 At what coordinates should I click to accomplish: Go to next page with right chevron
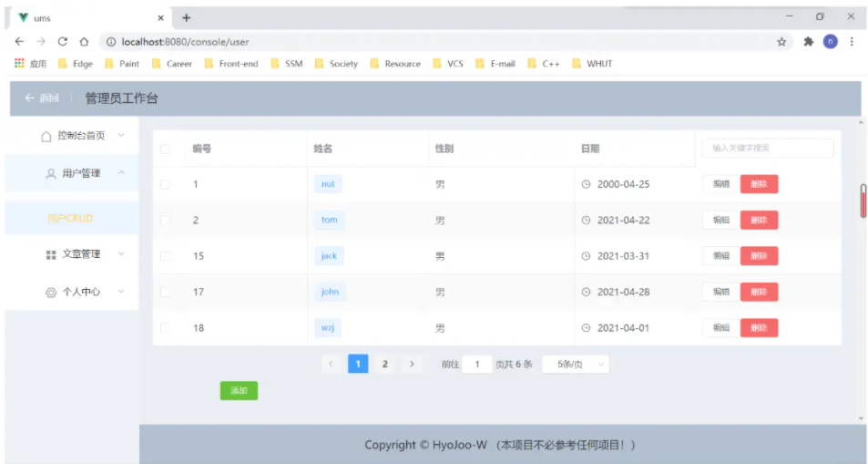(412, 365)
